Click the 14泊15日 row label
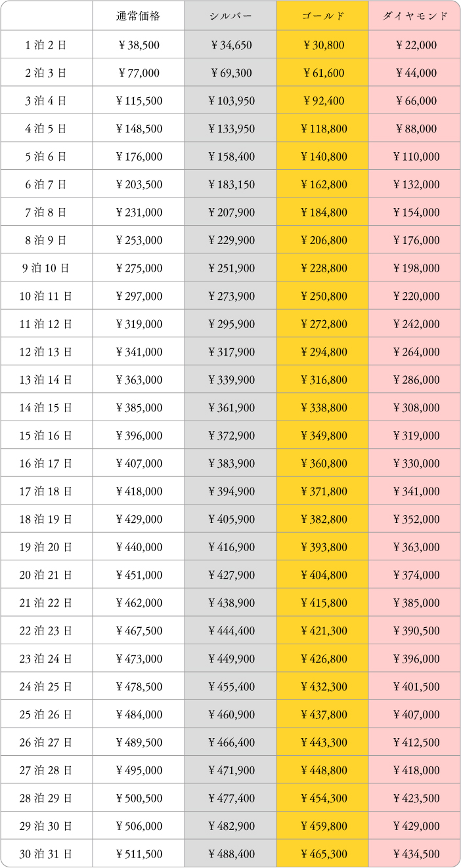The height and width of the screenshot is (868, 461). 46,408
